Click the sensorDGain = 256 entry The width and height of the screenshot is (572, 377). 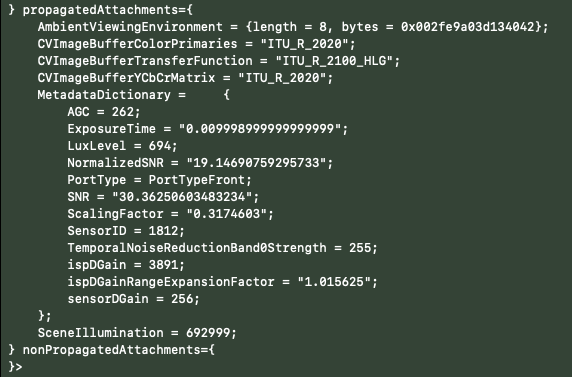[x=134, y=299]
